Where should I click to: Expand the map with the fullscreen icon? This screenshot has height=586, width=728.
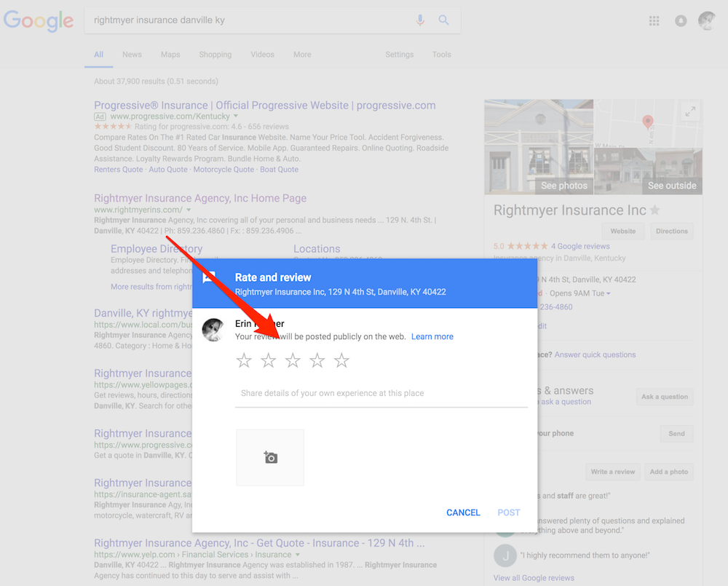click(690, 111)
